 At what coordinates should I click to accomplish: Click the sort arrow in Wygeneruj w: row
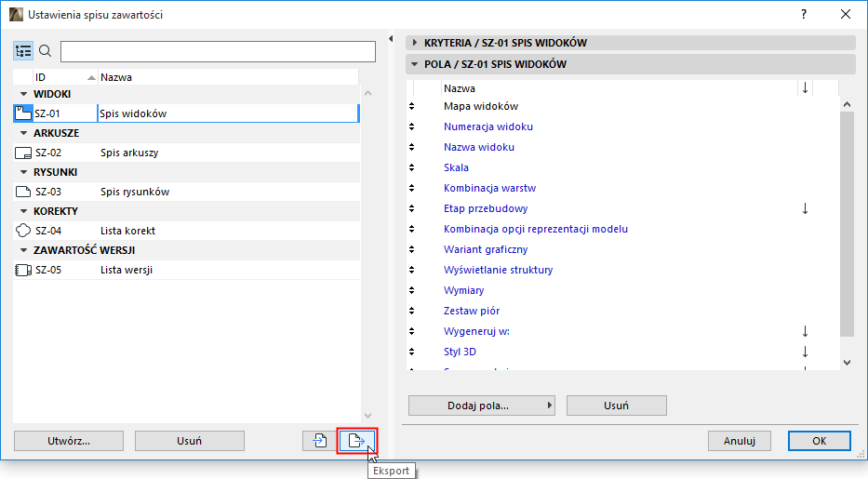805,331
